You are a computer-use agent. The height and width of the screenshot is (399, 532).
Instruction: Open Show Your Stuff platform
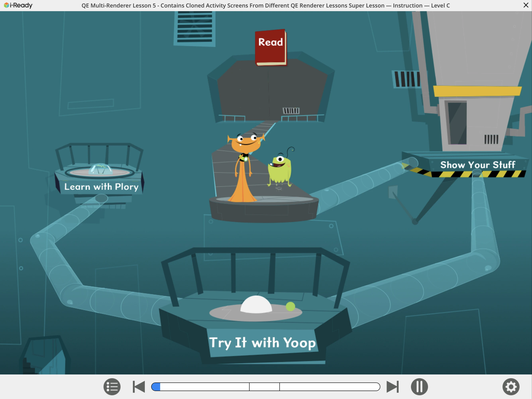477,165
